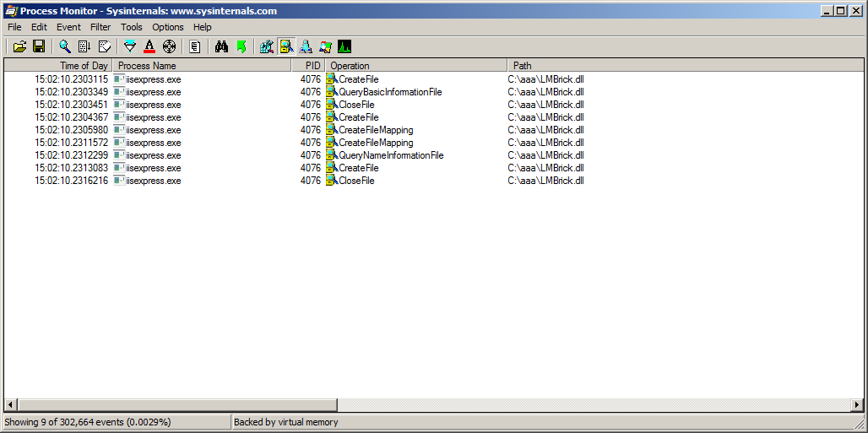The image size is (868, 433).
Task: Click the 'Showing 9 of 302,664 events' status text
Action: [x=88, y=422]
